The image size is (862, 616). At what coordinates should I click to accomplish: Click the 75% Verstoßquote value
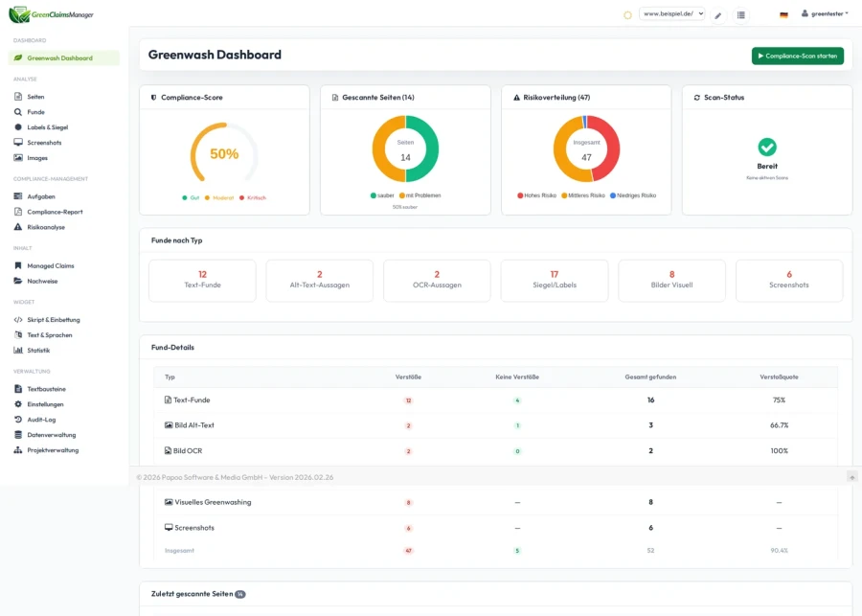(x=779, y=400)
